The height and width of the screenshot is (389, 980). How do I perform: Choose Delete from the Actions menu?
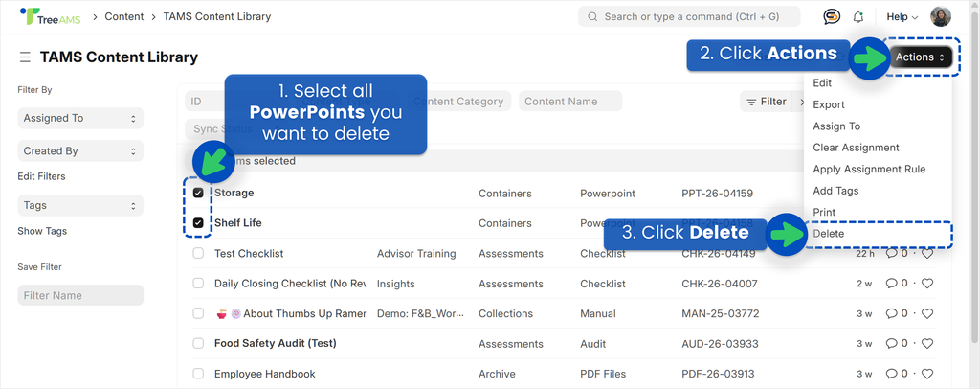(829, 234)
